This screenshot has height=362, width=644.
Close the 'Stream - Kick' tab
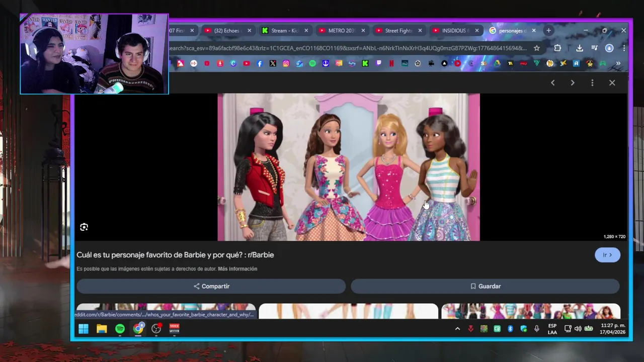pyautogui.click(x=306, y=31)
